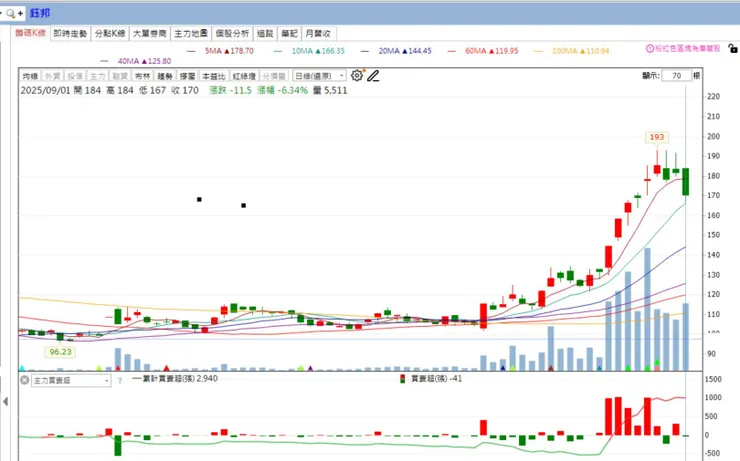Open dropdown arrow left of search icon
740x461 pixels.
coord(1,13)
